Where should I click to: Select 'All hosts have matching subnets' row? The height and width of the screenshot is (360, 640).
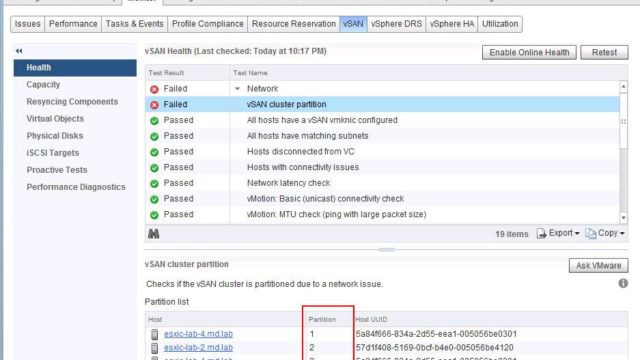click(382, 136)
